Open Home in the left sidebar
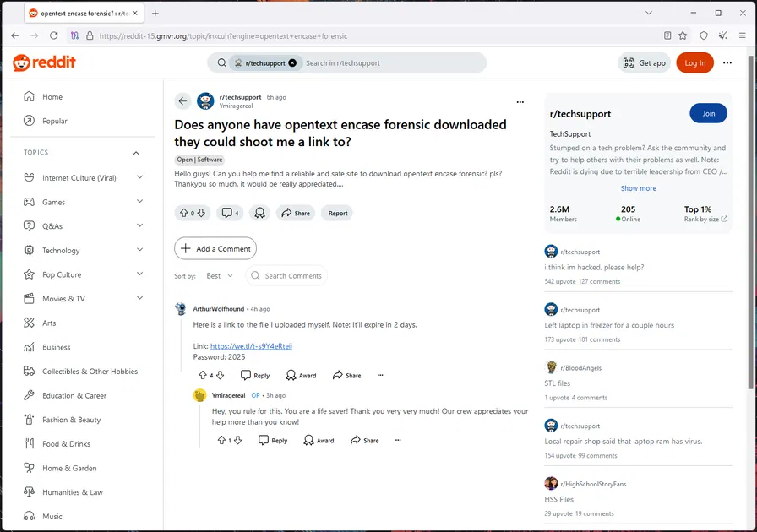The width and height of the screenshot is (757, 532). 52,97
